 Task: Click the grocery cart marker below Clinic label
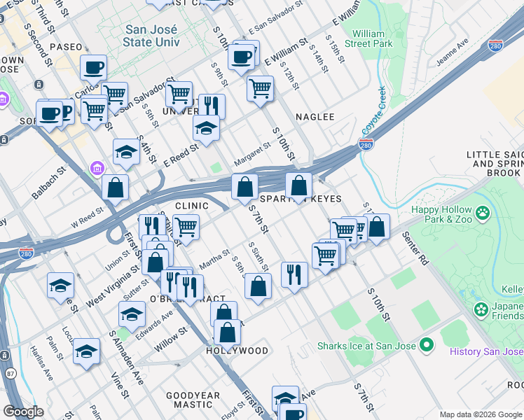coord(186,228)
